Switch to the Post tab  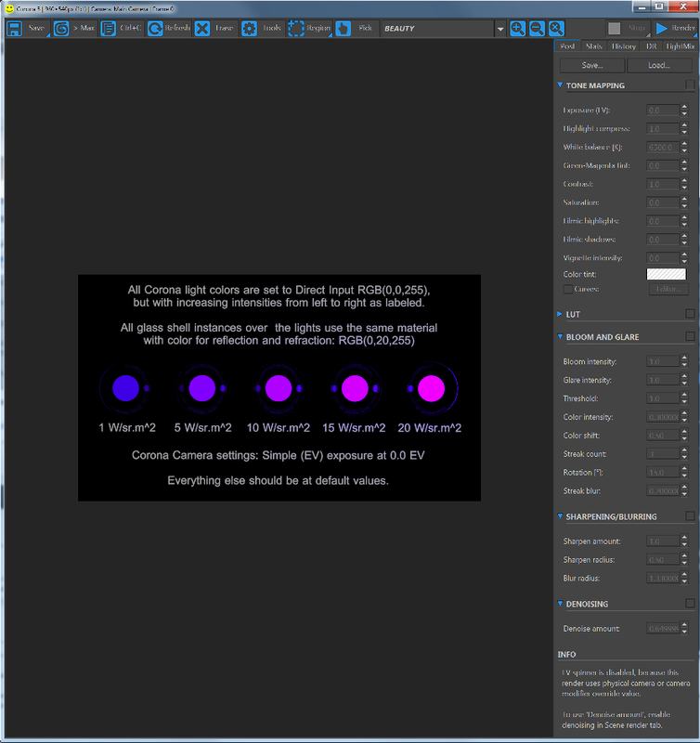(567, 46)
